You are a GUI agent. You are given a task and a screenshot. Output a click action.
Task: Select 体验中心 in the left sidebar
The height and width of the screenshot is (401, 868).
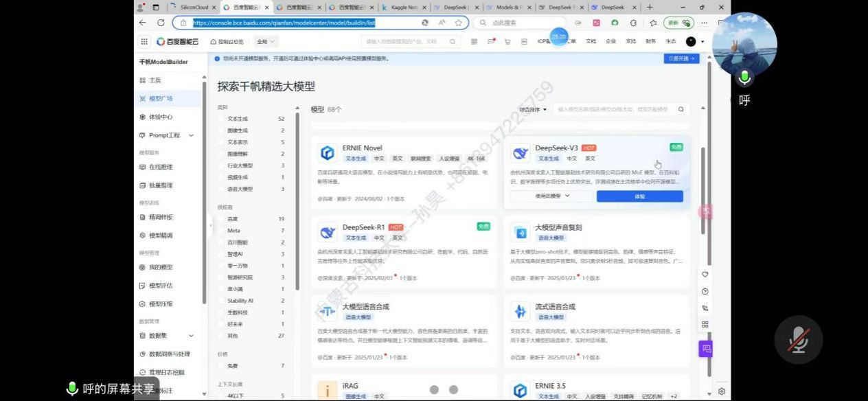click(160, 117)
